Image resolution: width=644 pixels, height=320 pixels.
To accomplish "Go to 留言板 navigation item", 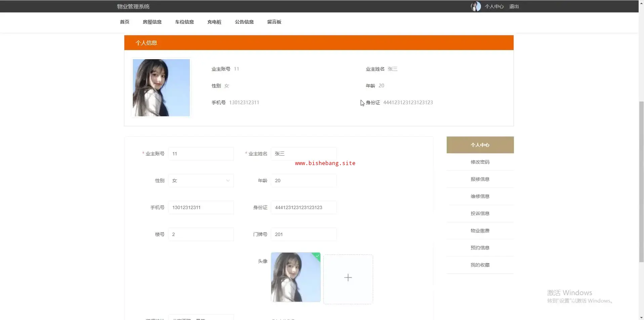I will pyautogui.click(x=274, y=22).
